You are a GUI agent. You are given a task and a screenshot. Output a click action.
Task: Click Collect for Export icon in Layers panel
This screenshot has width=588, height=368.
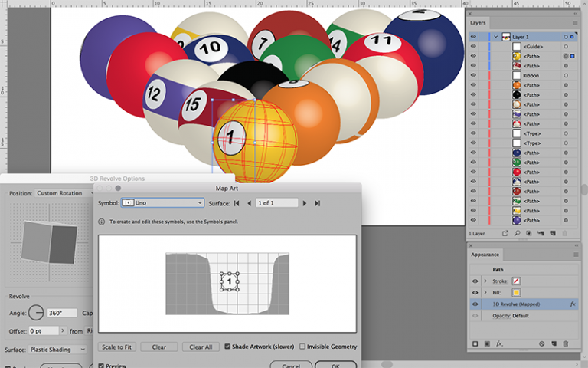pos(505,233)
